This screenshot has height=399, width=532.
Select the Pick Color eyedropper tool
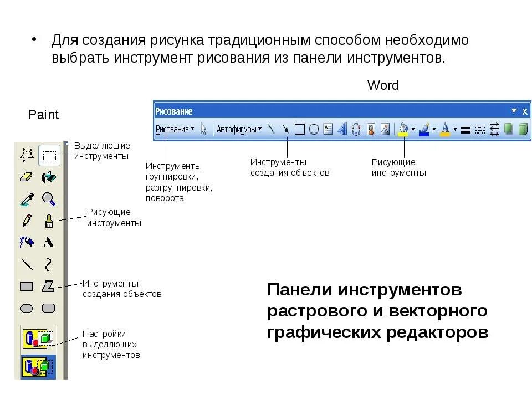27,199
